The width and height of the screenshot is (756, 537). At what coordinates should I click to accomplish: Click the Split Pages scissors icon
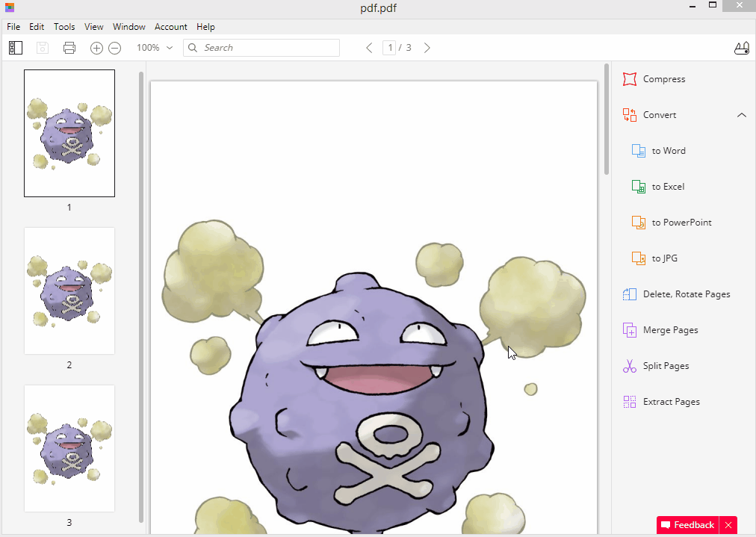tap(630, 366)
